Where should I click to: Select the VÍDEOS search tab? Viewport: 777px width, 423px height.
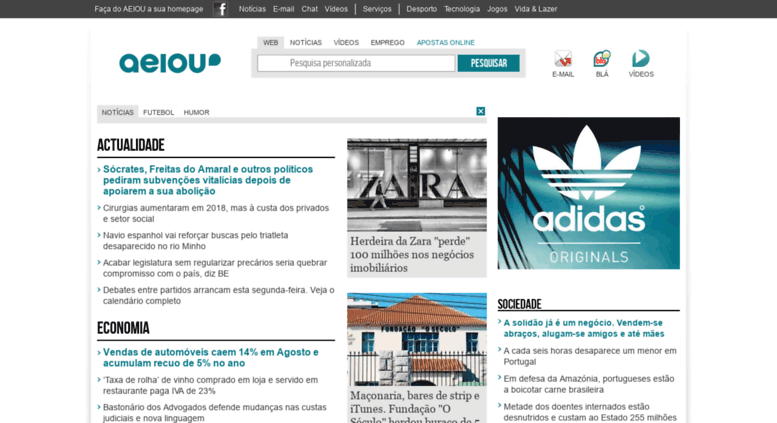(346, 43)
